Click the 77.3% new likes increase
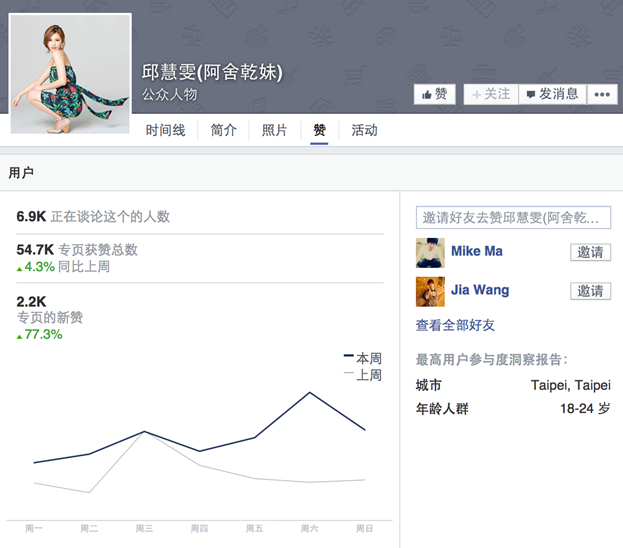This screenshot has width=623, height=548. coord(39,335)
